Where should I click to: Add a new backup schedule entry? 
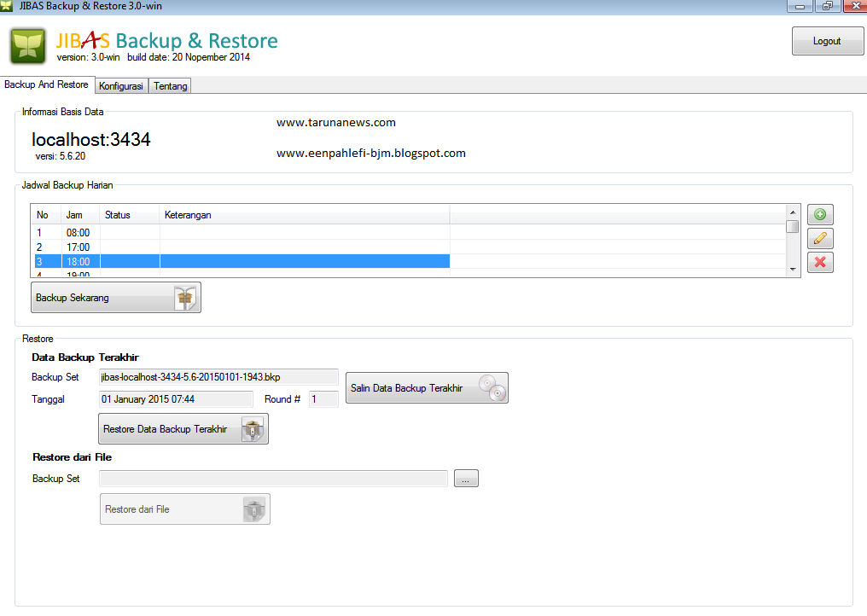point(819,214)
